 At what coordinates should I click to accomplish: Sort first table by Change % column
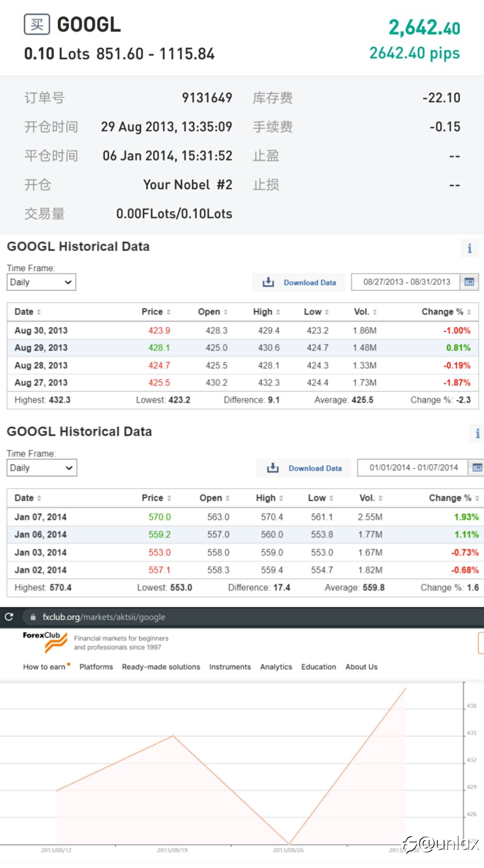(x=469, y=312)
